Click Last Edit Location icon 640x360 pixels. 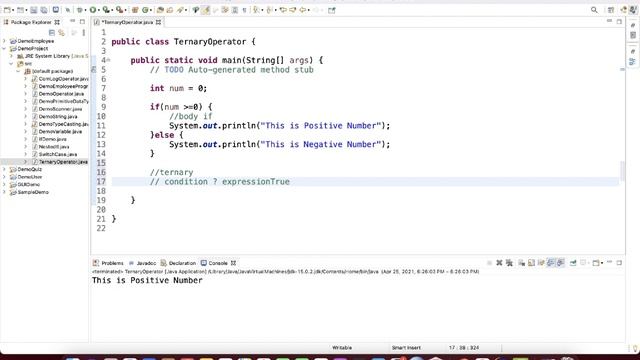[x=282, y=10]
